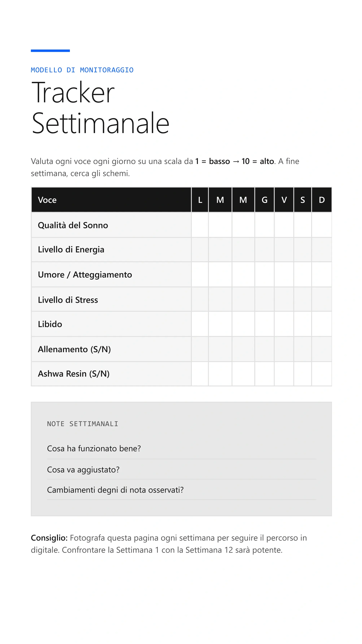Mark the Allenamento (S/N) cell under L

click(200, 349)
